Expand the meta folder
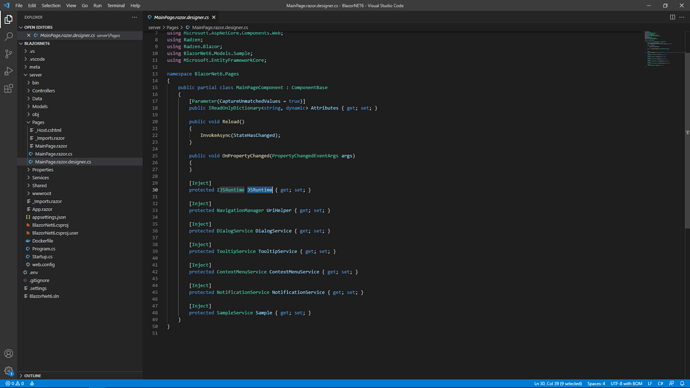Viewport: 690px width, 388px height. coord(26,67)
